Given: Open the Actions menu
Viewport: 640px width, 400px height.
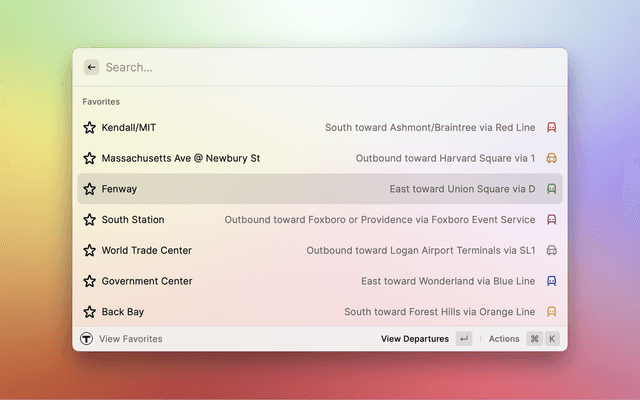Looking at the screenshot, I should [504, 339].
